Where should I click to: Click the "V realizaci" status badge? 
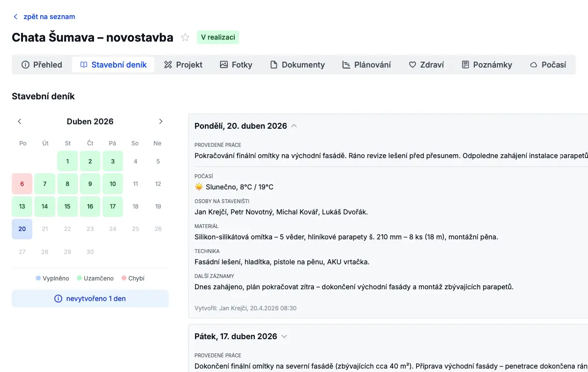tap(218, 37)
